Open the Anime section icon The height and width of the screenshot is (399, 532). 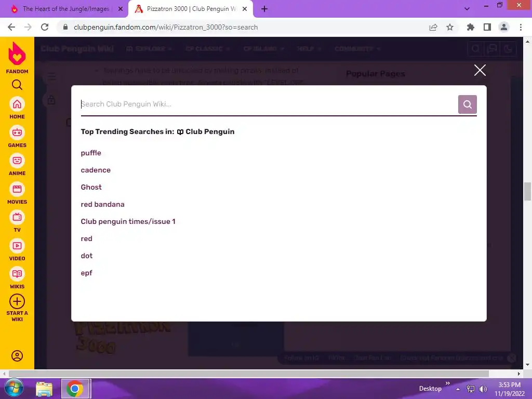[x=17, y=161]
